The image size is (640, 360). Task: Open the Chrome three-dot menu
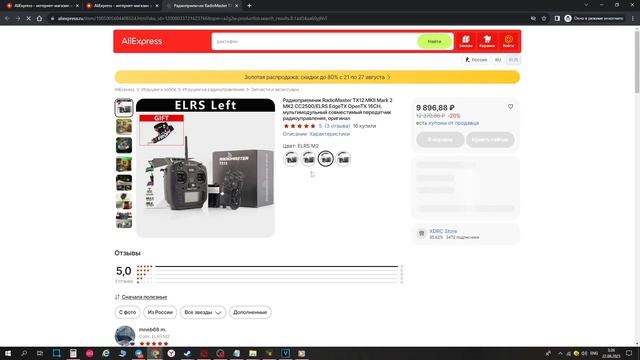tap(633, 18)
